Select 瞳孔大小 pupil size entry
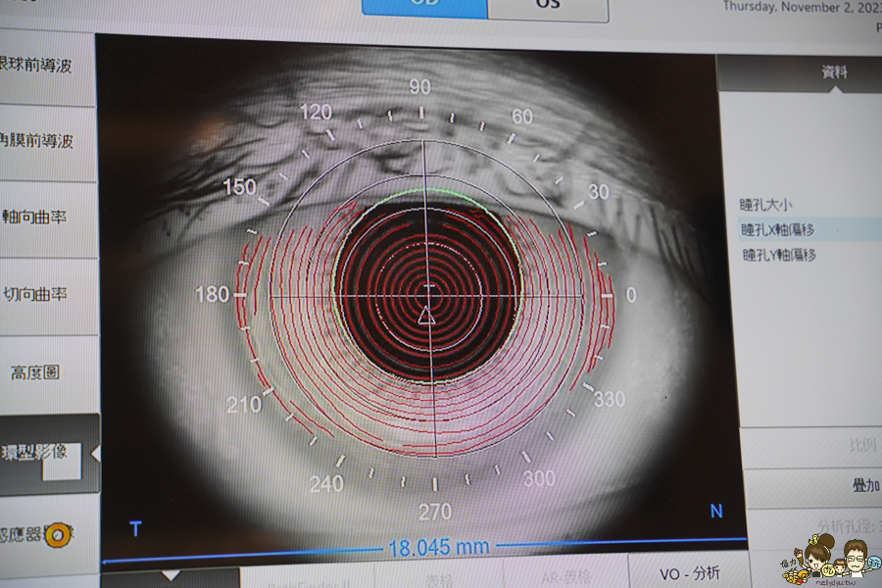Viewport: 882px width, 588px height. [765, 205]
